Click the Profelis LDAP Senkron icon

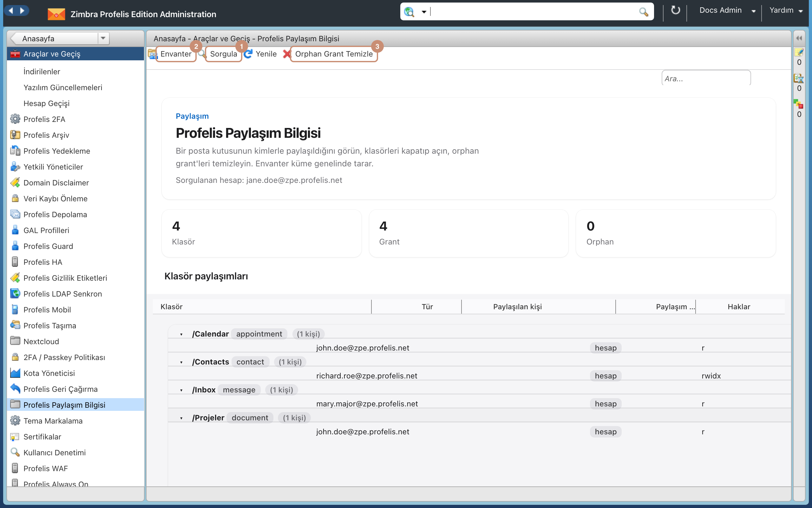point(15,293)
